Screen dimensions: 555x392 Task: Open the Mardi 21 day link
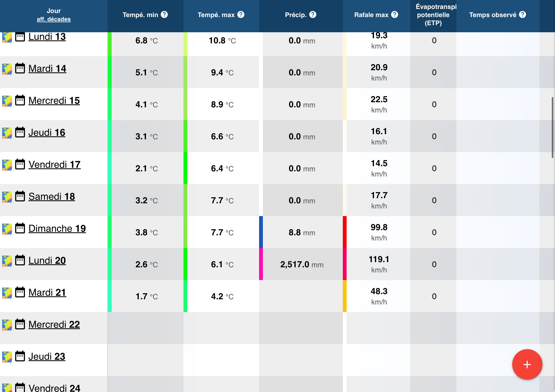tap(47, 293)
